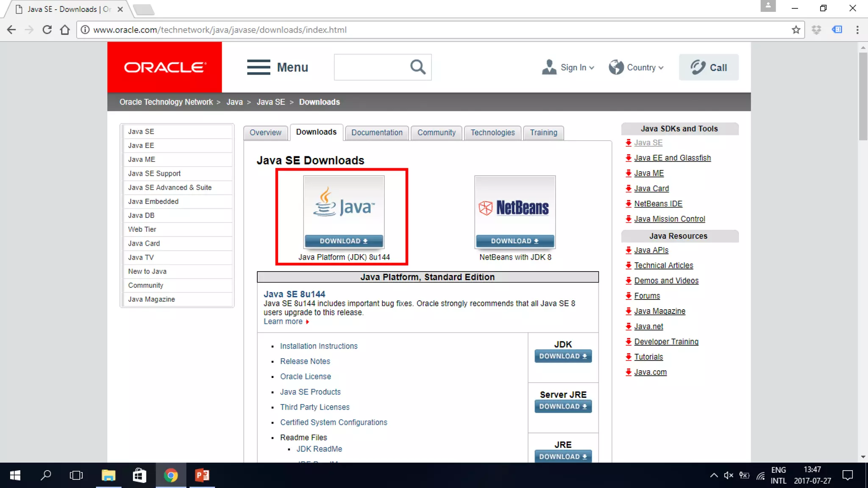The height and width of the screenshot is (488, 868).
Task: Click the page vertical scrollbar thumb
Action: (x=863, y=97)
